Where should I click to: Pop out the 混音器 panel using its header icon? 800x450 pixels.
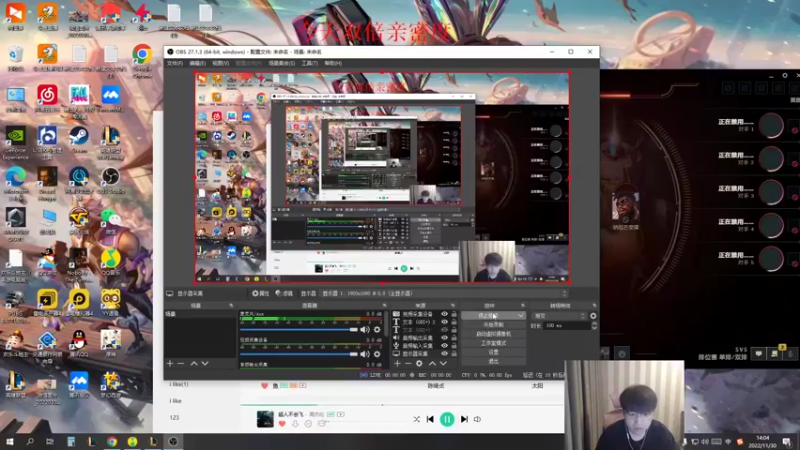pyautogui.click(x=384, y=306)
